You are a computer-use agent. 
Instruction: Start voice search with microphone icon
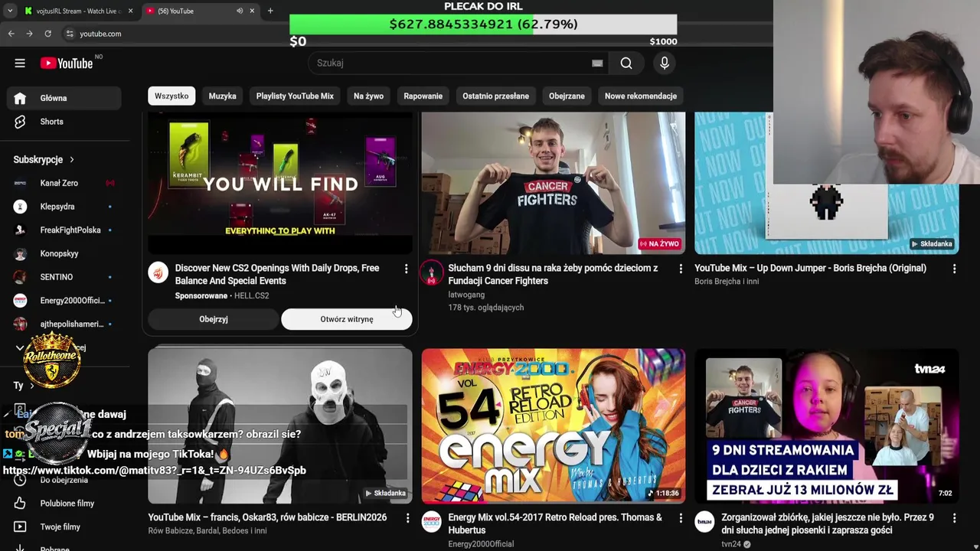tap(665, 64)
